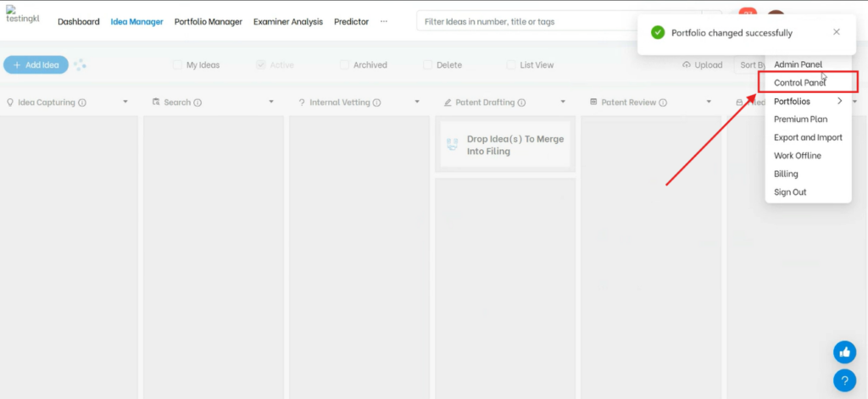Click the Add Idea button
Image resolution: width=868 pixels, height=399 pixels.
36,65
